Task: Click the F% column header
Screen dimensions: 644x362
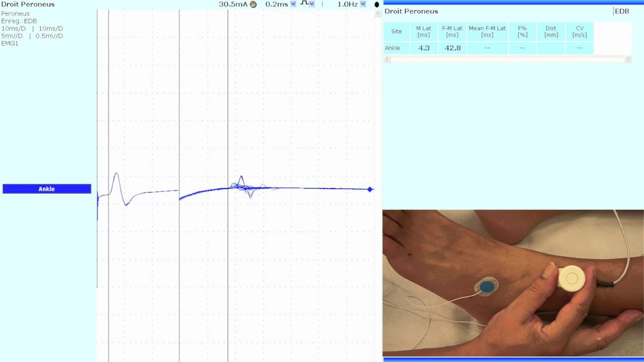Action: (522, 32)
